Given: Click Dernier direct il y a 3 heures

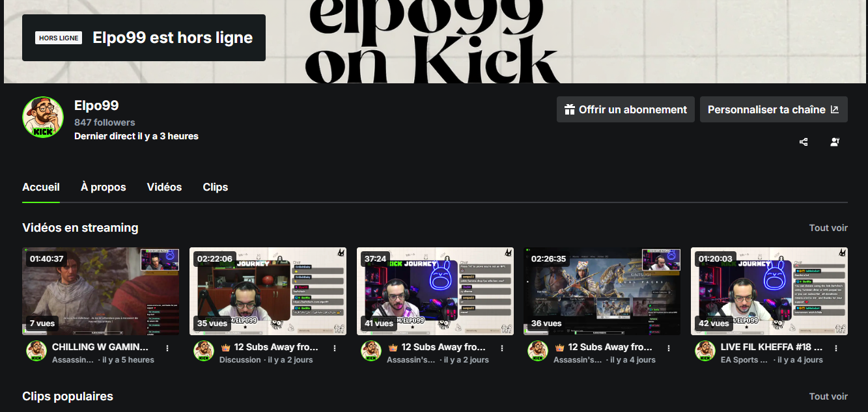Looking at the screenshot, I should [136, 136].
